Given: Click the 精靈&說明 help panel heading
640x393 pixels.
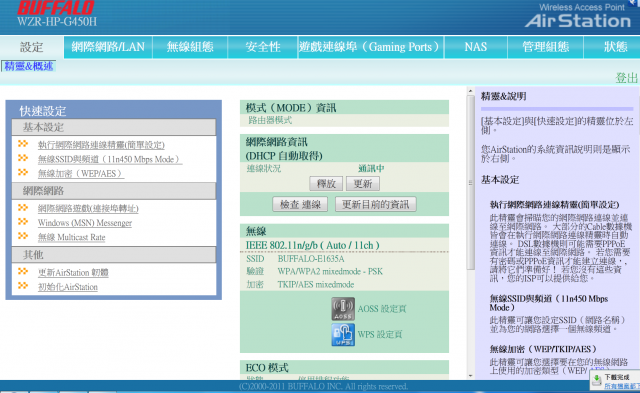Looking at the screenshot, I should (x=504, y=97).
